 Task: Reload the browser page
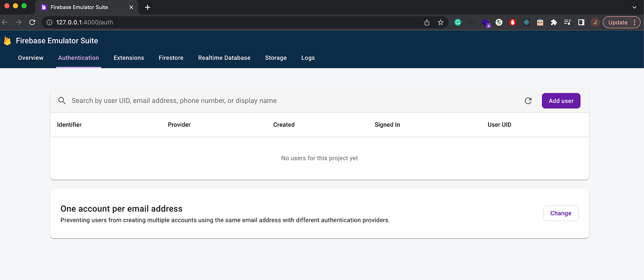coord(32,22)
